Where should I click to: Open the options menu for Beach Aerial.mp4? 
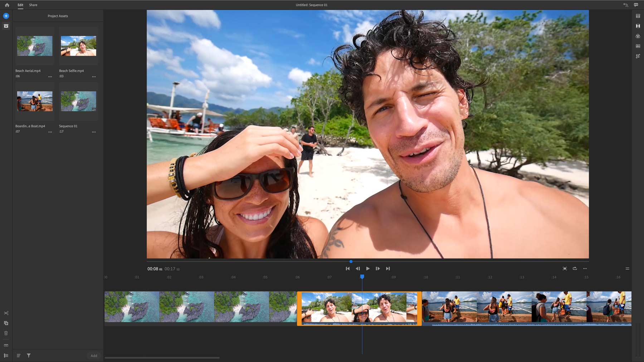[50, 76]
